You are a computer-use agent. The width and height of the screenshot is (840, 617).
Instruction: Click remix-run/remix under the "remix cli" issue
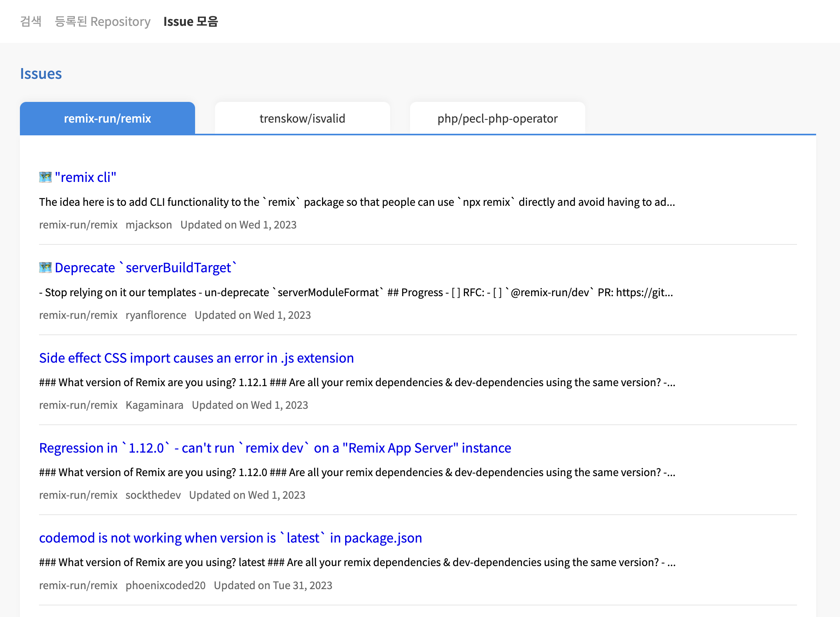coord(78,225)
